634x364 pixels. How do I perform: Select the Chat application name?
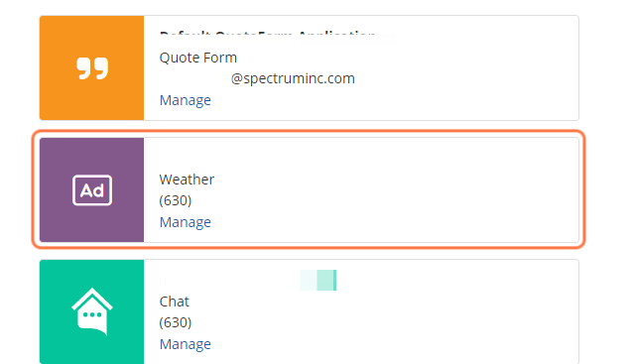coord(175,302)
